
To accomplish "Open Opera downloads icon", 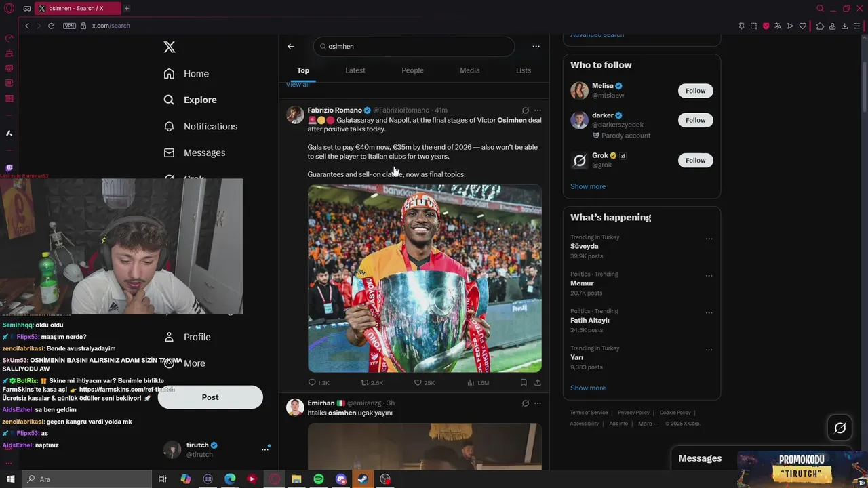I will (x=845, y=26).
